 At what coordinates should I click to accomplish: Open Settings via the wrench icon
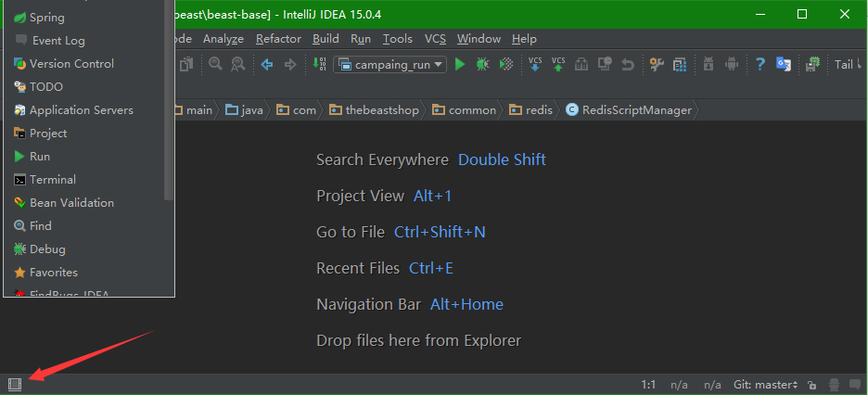tap(657, 64)
